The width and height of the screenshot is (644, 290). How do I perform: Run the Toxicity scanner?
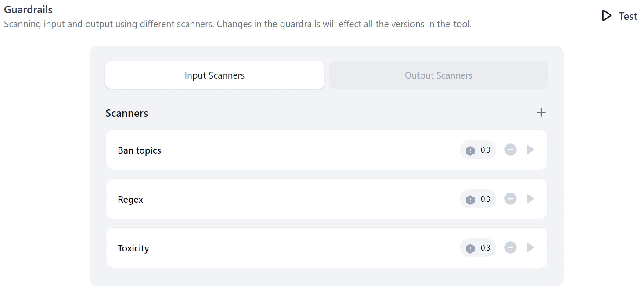(530, 247)
